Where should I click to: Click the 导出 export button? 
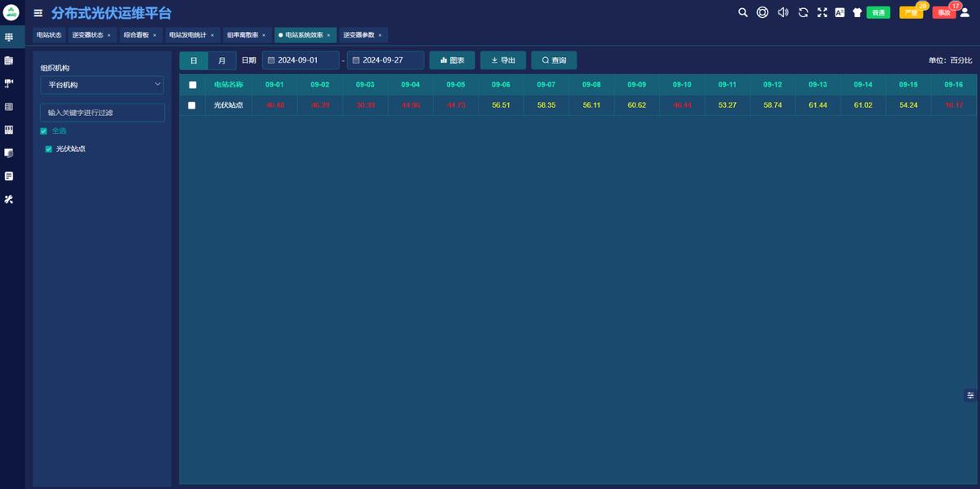tap(503, 60)
